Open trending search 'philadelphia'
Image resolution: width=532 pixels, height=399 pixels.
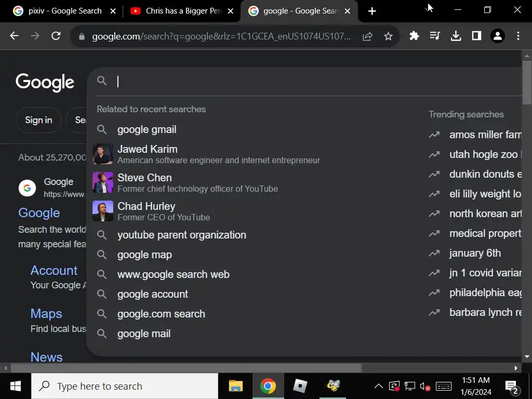(x=475, y=292)
